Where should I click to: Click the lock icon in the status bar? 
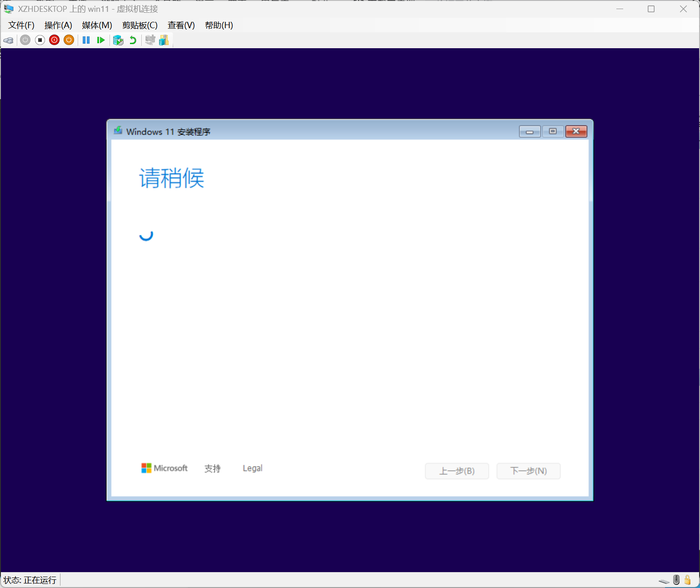click(x=688, y=580)
